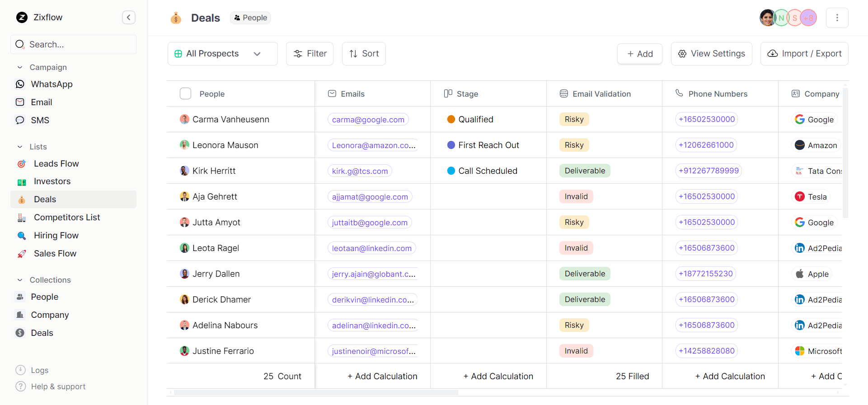Click the Qualified stage orange dot
Image resolution: width=868 pixels, height=405 pixels.
pos(450,120)
